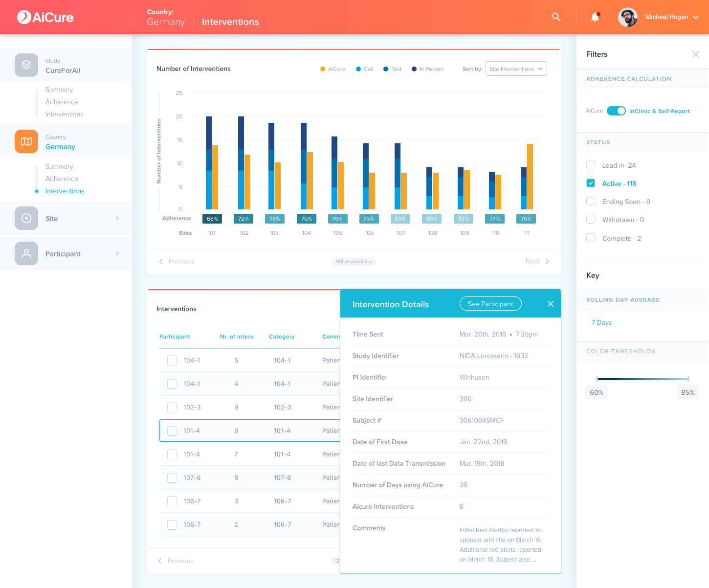This screenshot has height=588, width=709.
Task: Check the Complete - 2 box
Action: click(x=591, y=238)
